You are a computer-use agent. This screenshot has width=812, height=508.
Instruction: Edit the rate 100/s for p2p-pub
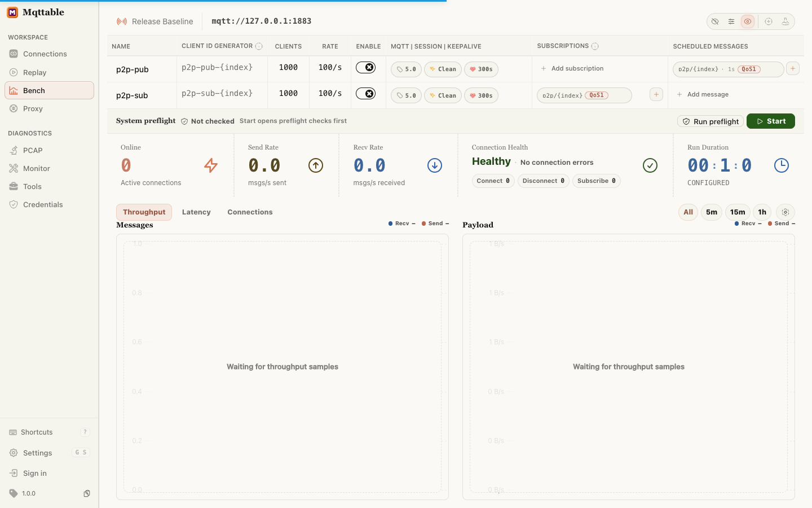pos(330,67)
